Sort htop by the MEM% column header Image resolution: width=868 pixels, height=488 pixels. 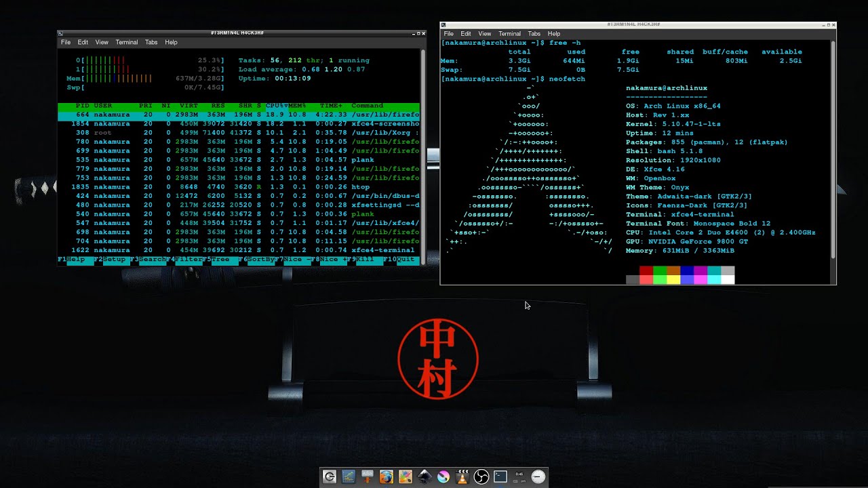click(297, 106)
